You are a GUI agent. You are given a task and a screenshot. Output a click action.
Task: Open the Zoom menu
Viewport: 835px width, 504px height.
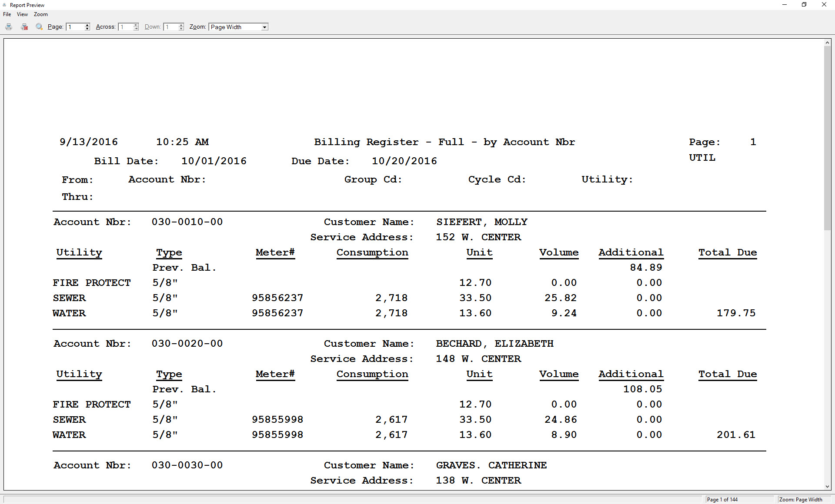pos(40,14)
